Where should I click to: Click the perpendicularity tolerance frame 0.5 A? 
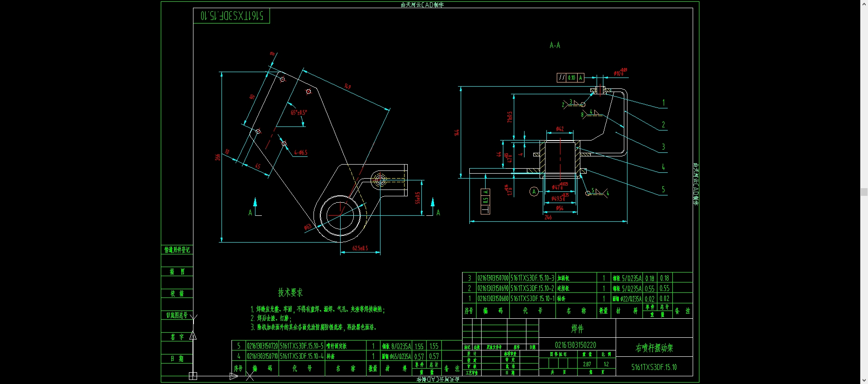[485, 201]
